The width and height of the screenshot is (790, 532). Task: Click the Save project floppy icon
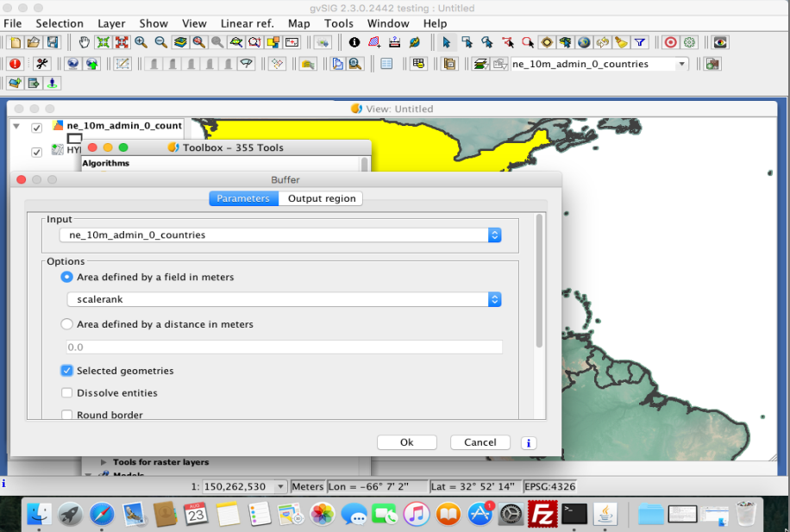53,42
